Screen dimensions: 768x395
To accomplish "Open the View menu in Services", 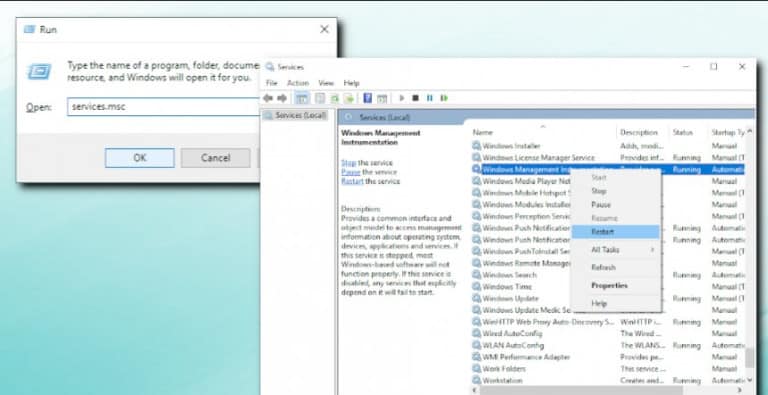I will (326, 83).
